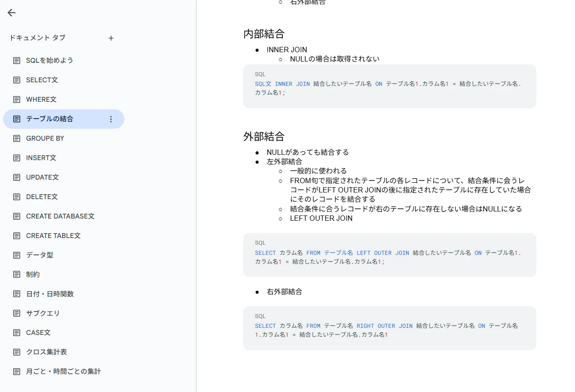Viewport: 575px width, 392px height.
Task: Click inside the LEFT OUTER JOIN code block
Action: 390,255
